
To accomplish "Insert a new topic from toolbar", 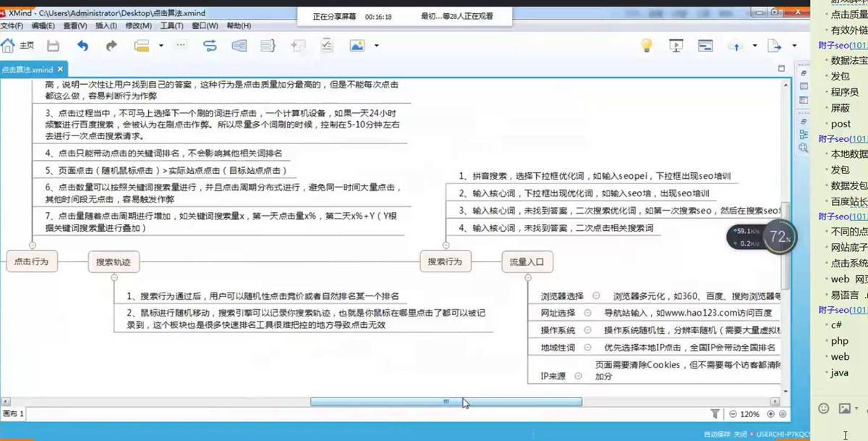I will 142,46.
